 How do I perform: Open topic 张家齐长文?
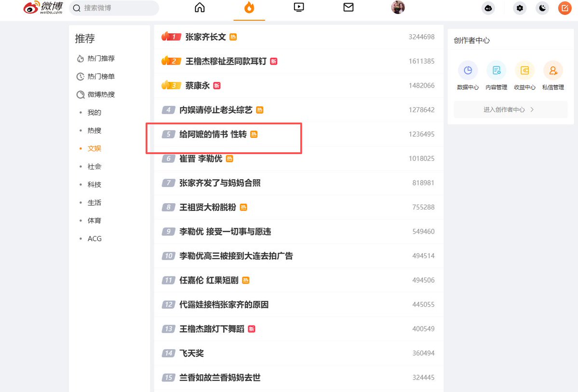pyautogui.click(x=205, y=37)
